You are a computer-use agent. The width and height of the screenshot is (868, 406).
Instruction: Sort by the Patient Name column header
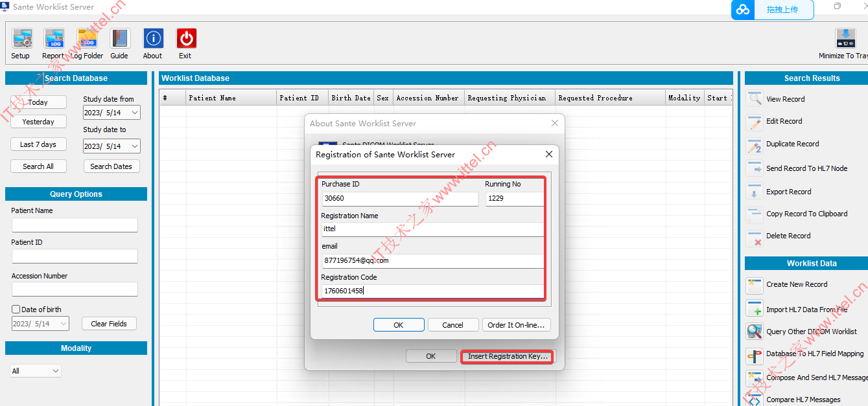(x=231, y=98)
